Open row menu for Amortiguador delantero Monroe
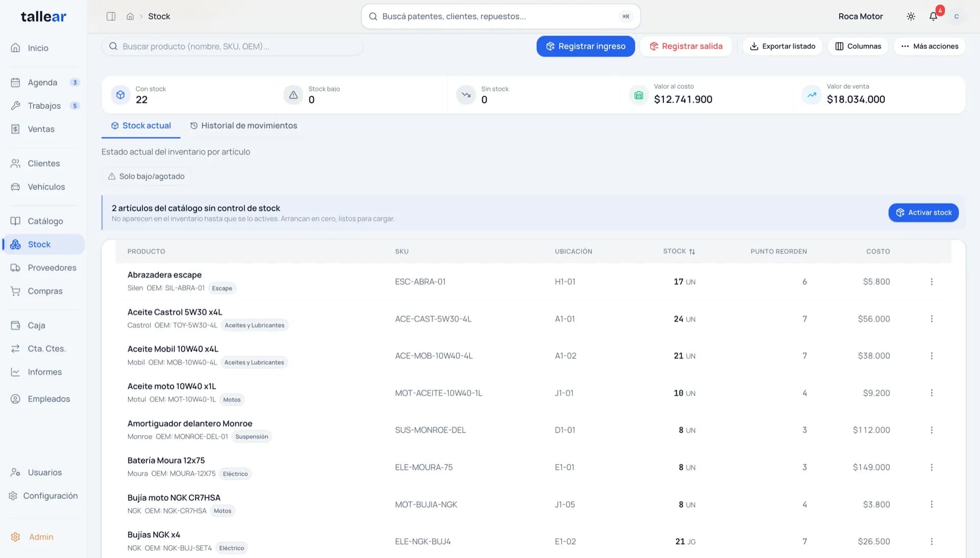 932,430
